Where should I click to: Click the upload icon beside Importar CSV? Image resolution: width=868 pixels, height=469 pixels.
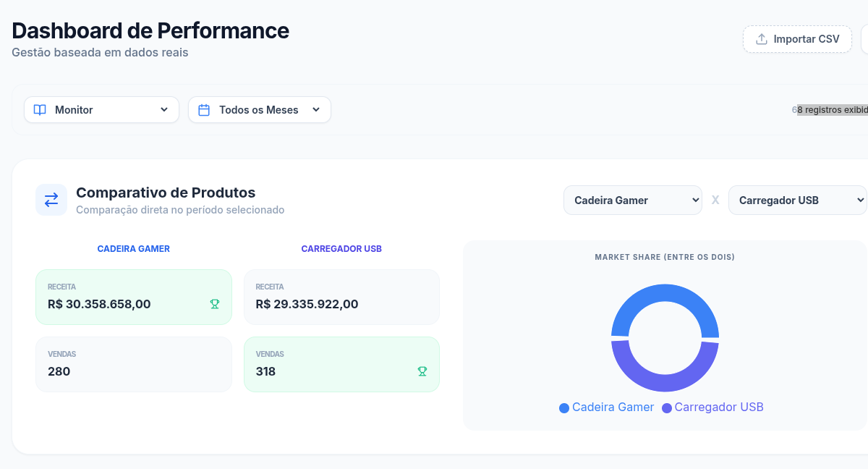click(761, 39)
